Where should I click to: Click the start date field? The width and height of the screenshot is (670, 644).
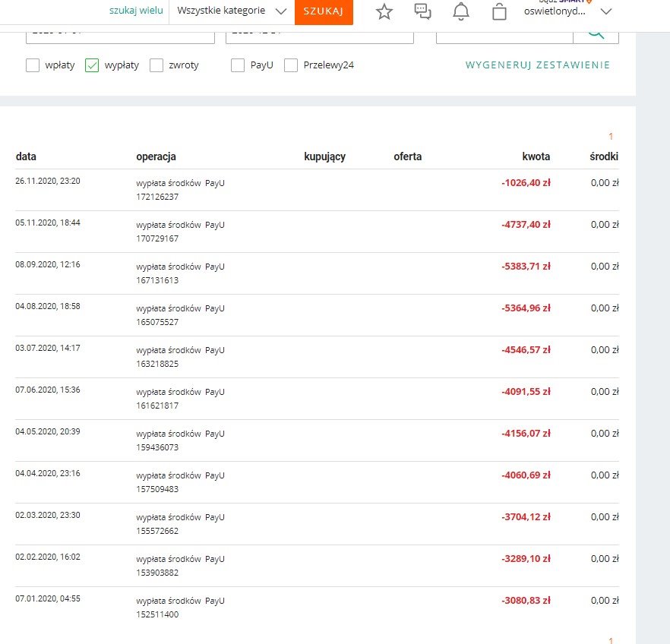pos(121,34)
